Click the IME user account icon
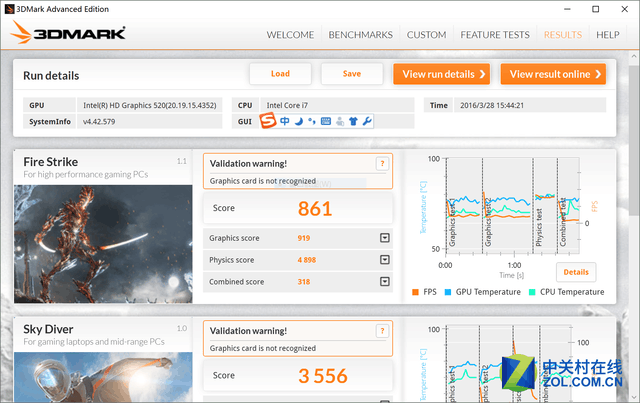The image size is (640, 403). [x=340, y=121]
